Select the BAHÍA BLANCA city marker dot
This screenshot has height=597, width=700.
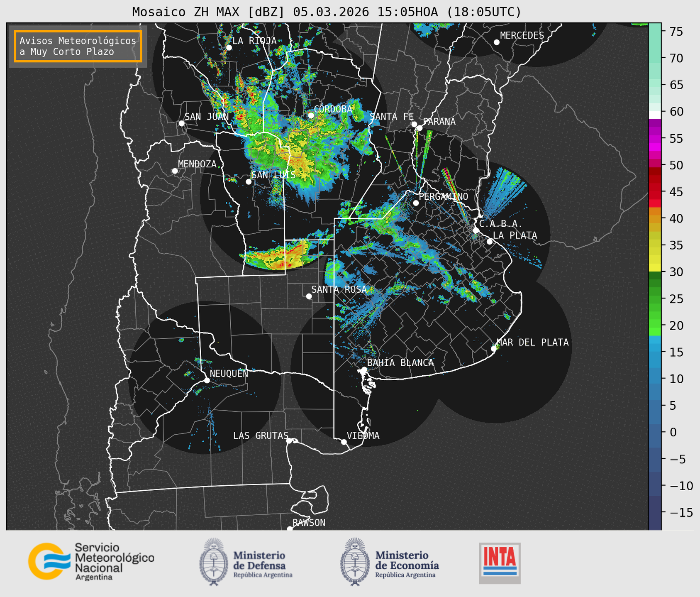pyautogui.click(x=364, y=369)
